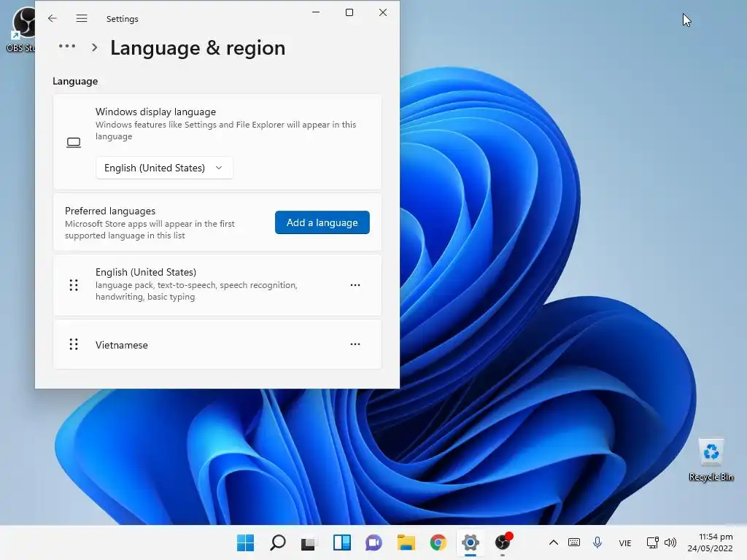The image size is (747, 560).
Task: Minimize the Settings window
Action: pyautogui.click(x=316, y=12)
